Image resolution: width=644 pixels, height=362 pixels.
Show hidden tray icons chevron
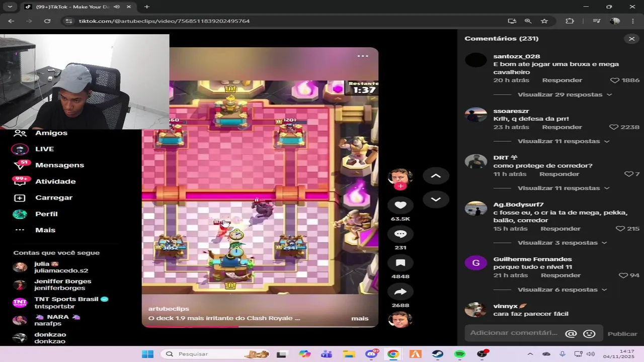point(530,354)
